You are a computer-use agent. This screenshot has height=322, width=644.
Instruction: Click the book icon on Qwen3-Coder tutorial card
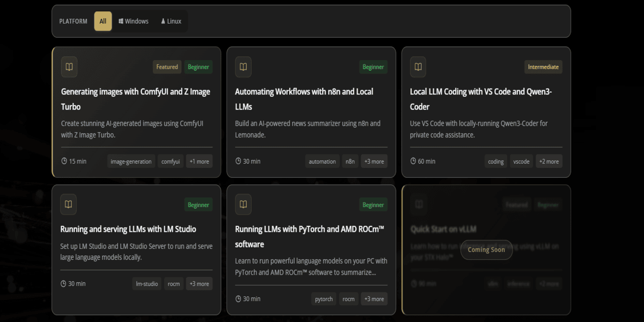[418, 67]
